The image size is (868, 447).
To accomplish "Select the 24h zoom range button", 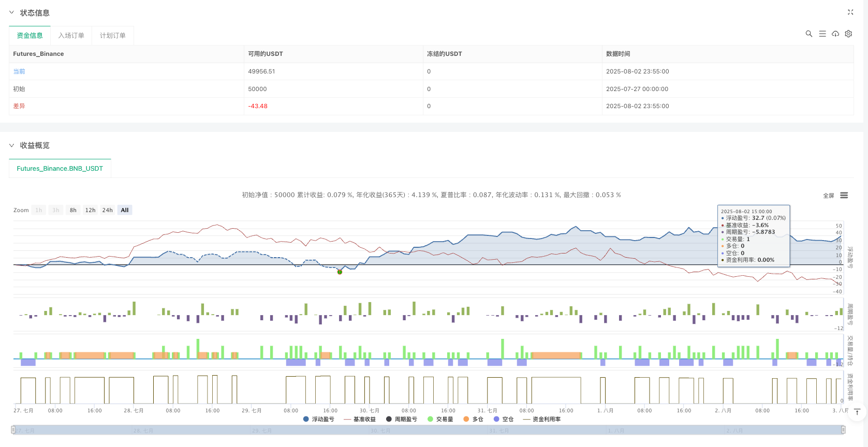I will tap(107, 210).
